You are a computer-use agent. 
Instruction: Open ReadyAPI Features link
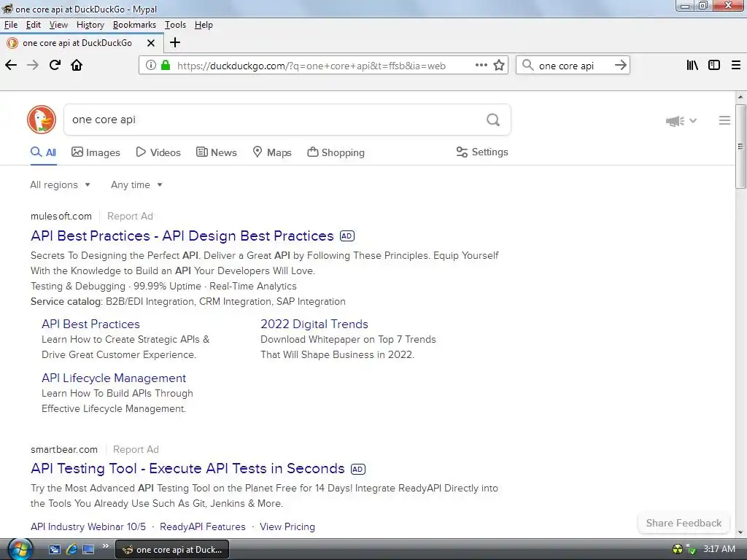point(203,526)
